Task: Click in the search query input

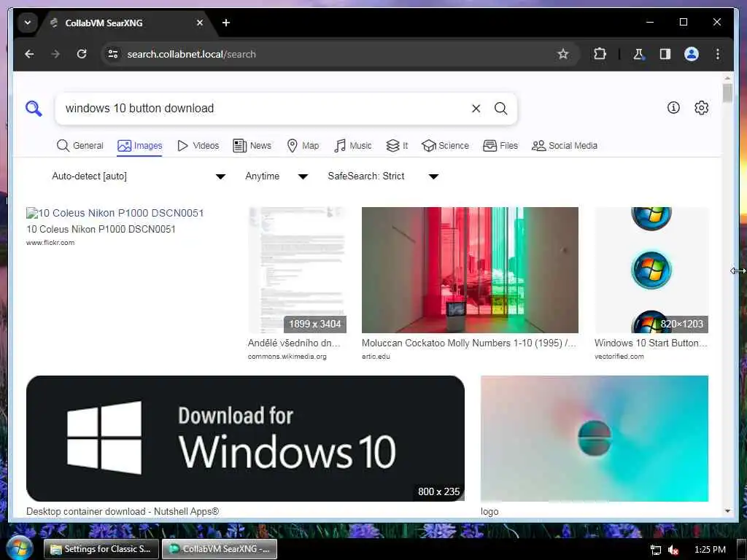Action: pos(264,109)
